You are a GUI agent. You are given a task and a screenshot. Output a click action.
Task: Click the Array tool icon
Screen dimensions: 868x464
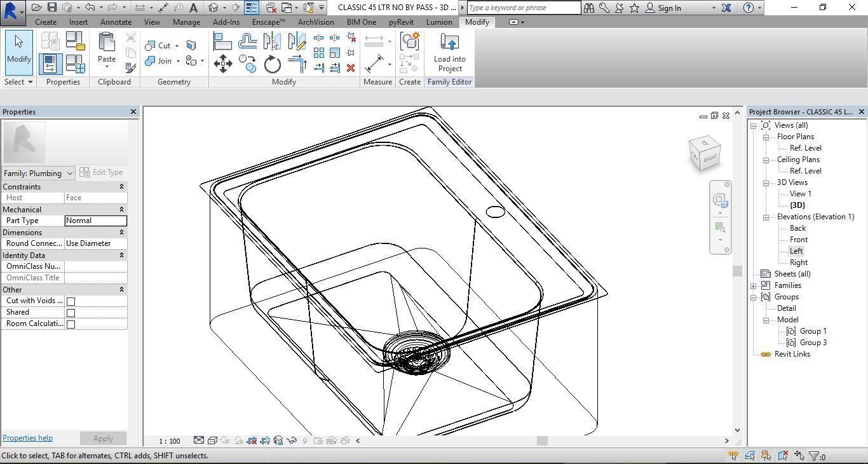tap(319, 53)
